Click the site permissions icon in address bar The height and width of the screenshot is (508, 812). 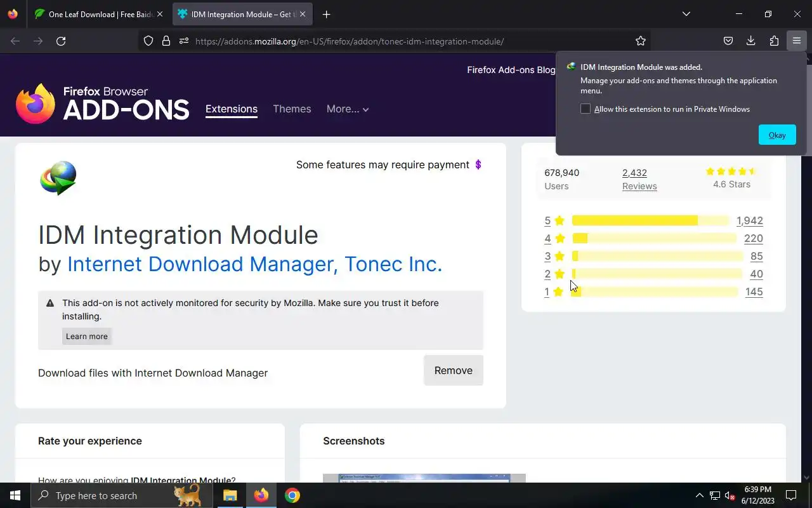184,41
